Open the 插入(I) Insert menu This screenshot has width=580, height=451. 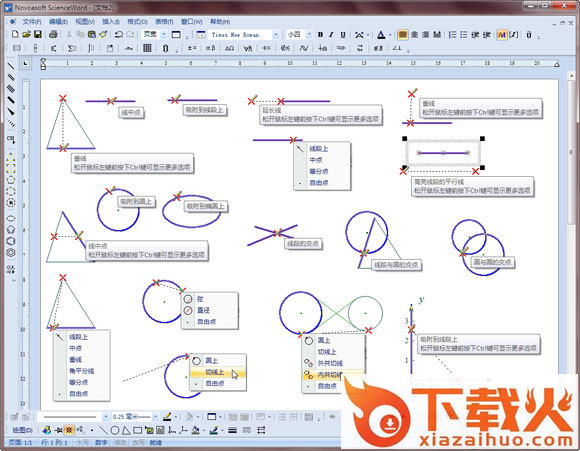pyautogui.click(x=111, y=22)
